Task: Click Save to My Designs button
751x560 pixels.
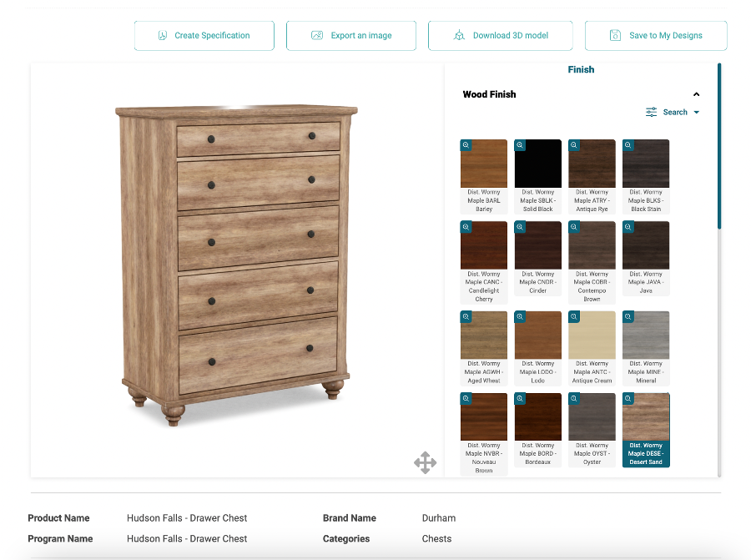Action: (656, 35)
